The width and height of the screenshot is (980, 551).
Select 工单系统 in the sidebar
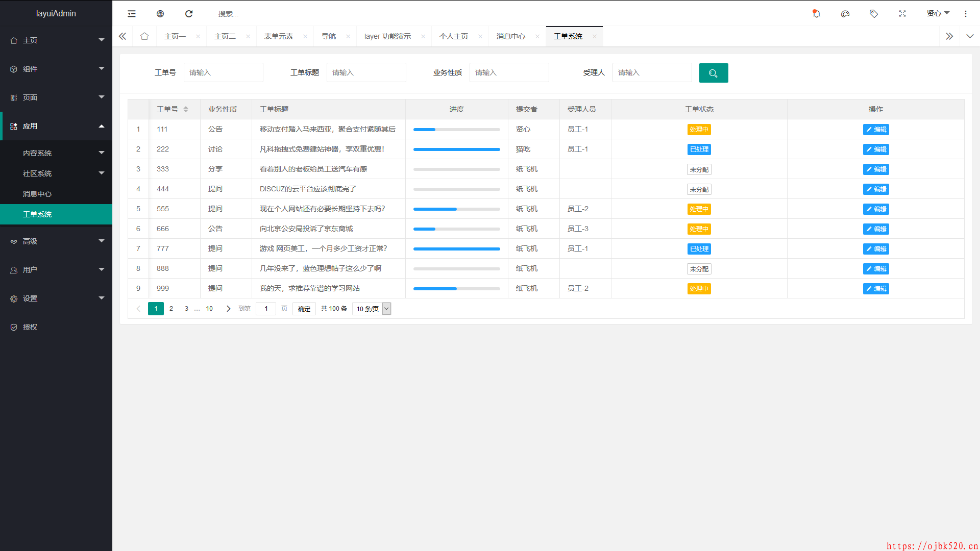click(x=56, y=214)
